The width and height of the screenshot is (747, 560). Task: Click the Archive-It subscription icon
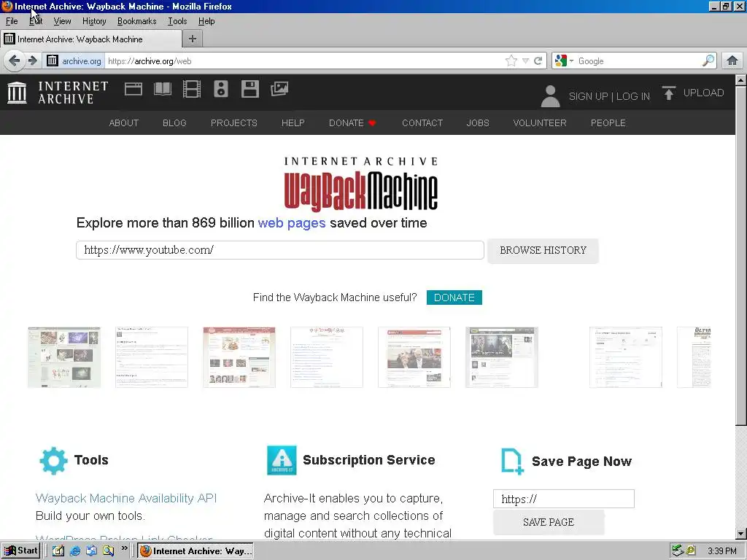click(282, 461)
